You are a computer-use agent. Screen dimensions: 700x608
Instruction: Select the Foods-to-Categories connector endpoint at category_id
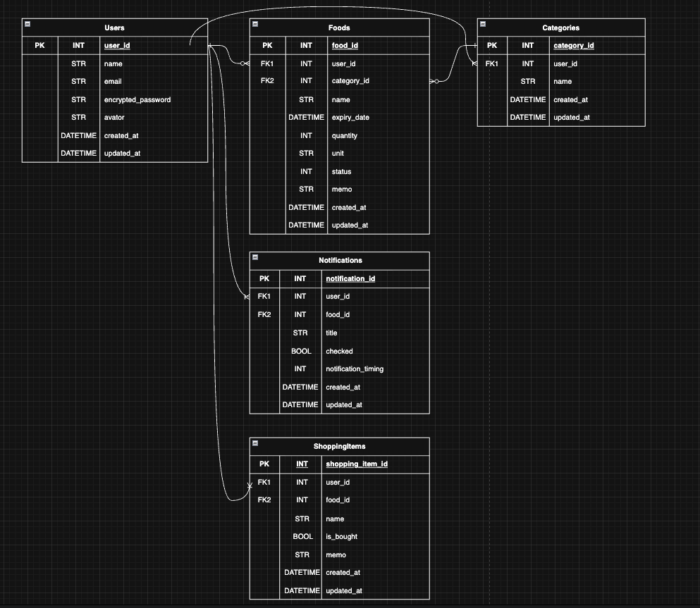tap(434, 81)
